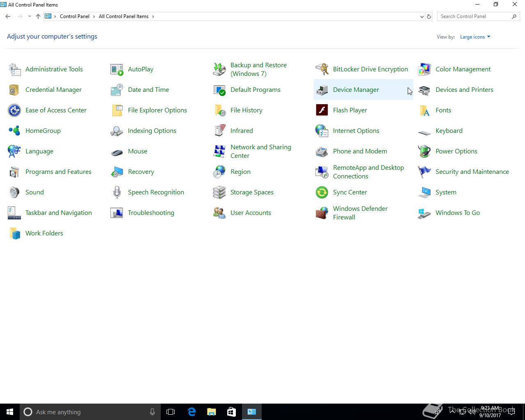
Task: Click the Recovery icon
Action: coord(117,172)
